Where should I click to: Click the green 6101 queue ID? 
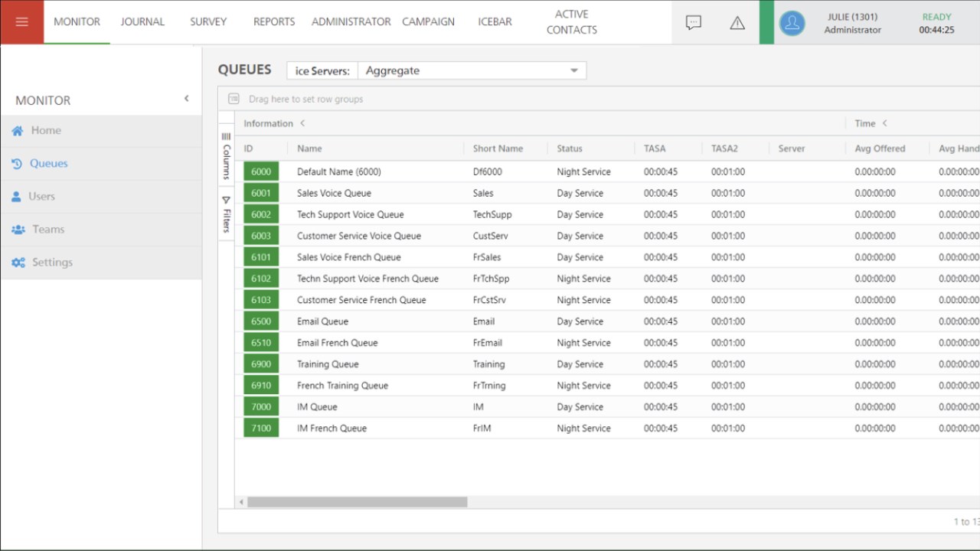[261, 257]
